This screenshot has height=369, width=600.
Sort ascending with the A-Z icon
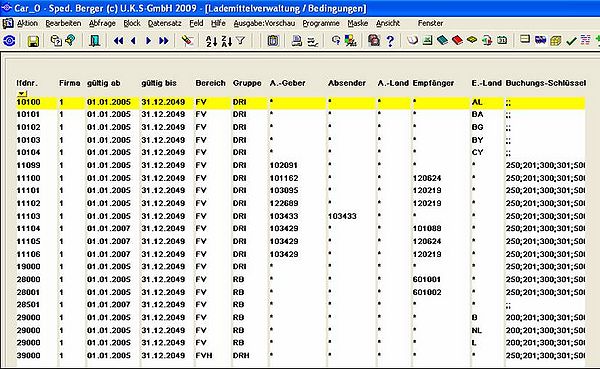pos(211,41)
